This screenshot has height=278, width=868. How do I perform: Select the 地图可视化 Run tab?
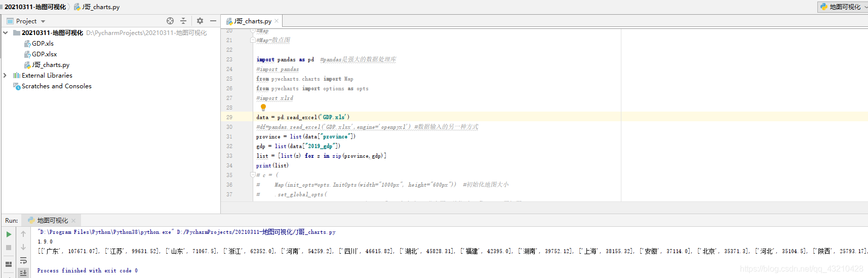click(52, 221)
